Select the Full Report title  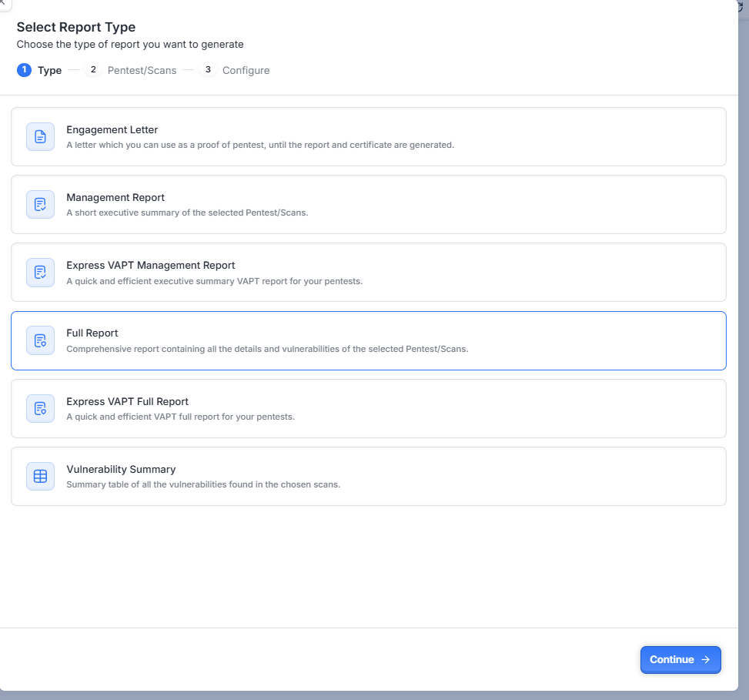[x=92, y=333]
